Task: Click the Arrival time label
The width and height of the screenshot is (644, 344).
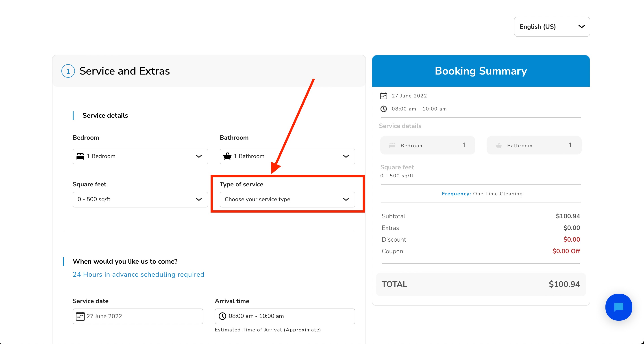Action: (232, 301)
